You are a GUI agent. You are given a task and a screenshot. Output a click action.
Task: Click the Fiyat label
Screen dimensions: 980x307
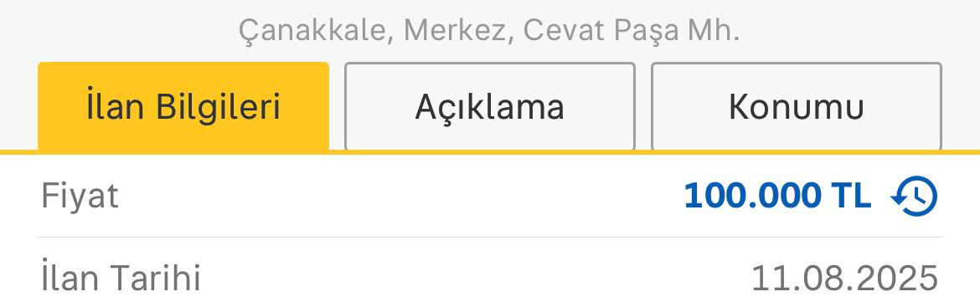pos(80,196)
